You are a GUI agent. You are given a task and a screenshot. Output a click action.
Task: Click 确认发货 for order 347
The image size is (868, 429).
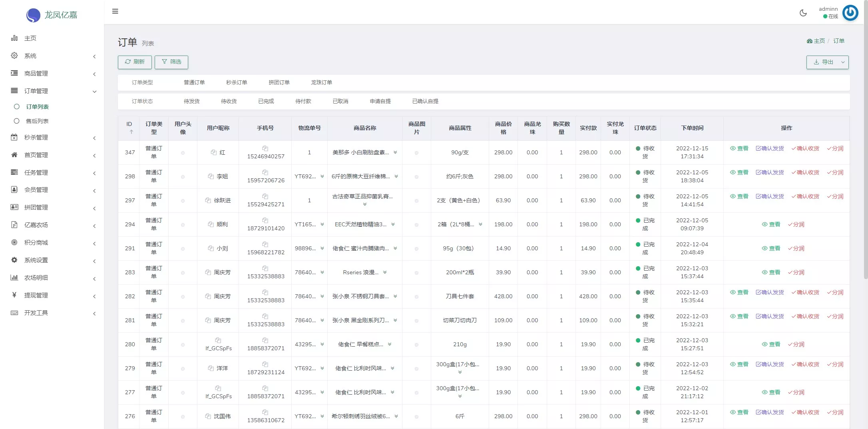click(770, 148)
